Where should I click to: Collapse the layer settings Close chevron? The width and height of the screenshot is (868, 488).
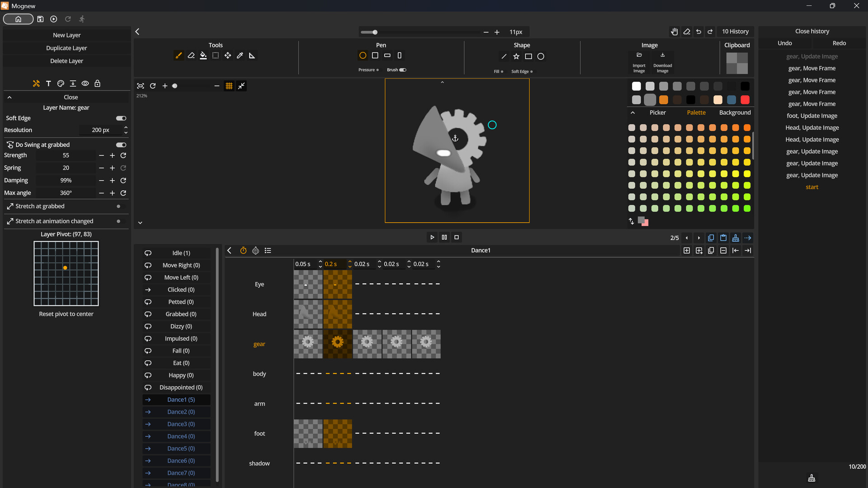9,97
